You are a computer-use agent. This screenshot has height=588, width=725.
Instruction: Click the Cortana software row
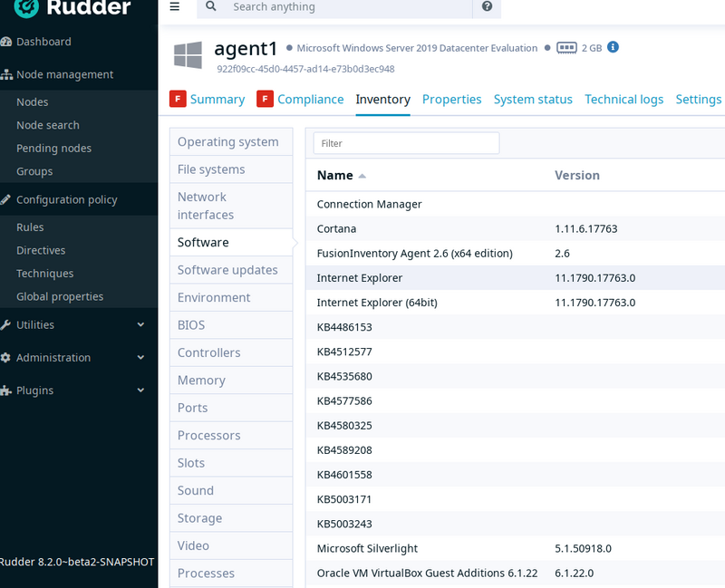point(515,229)
